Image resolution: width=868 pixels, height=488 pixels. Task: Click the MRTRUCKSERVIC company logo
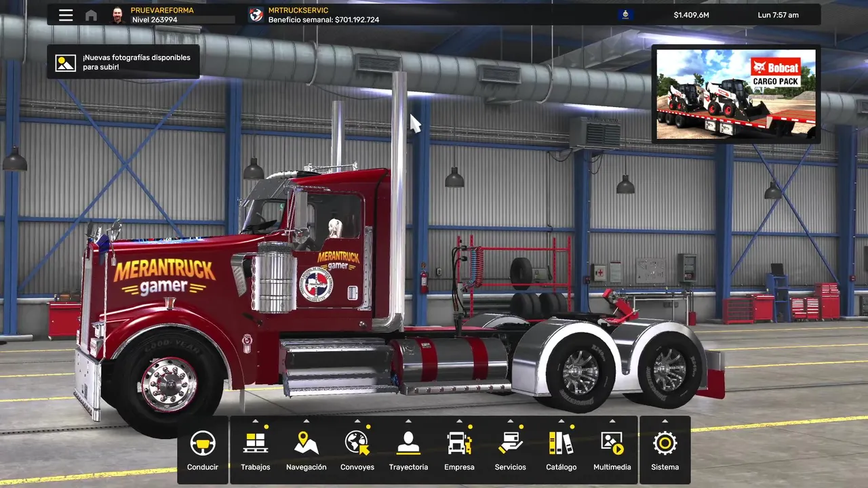(x=256, y=15)
